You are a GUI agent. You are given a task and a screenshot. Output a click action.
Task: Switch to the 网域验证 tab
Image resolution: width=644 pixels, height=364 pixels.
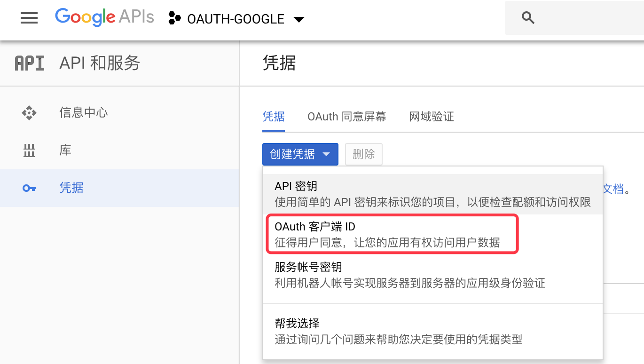[x=432, y=117]
